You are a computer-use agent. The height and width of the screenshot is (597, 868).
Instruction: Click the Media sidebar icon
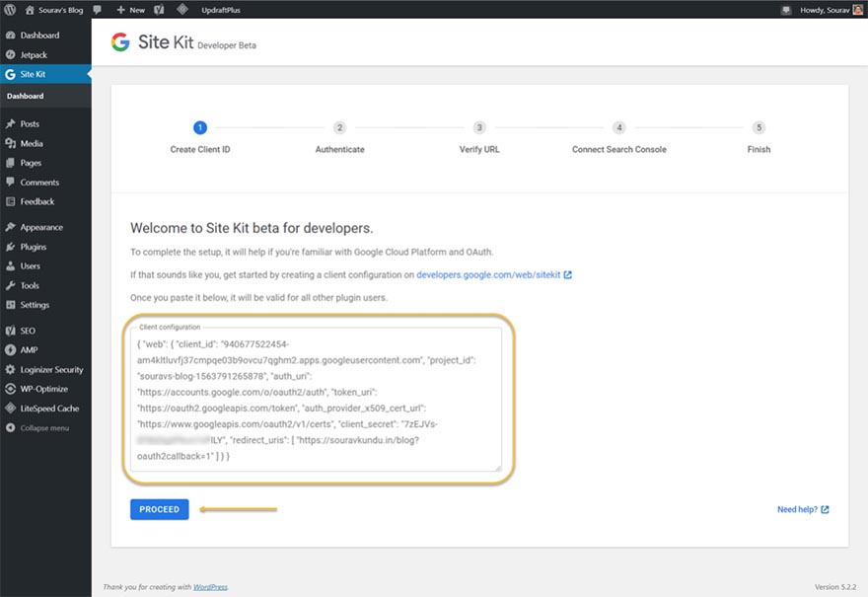10,143
